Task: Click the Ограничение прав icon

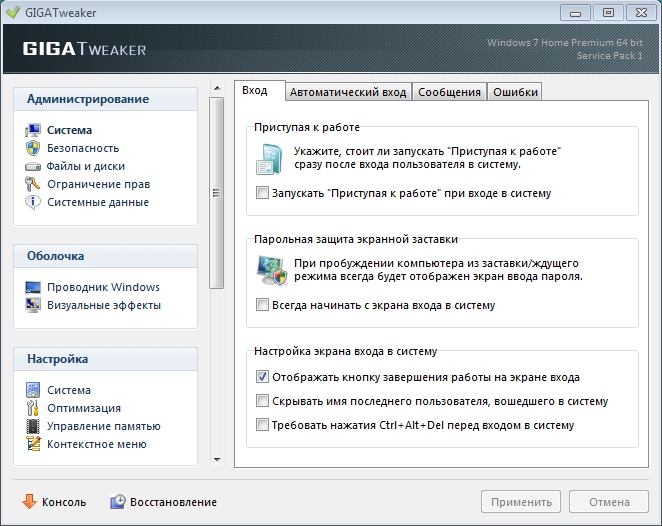Action: (32, 184)
